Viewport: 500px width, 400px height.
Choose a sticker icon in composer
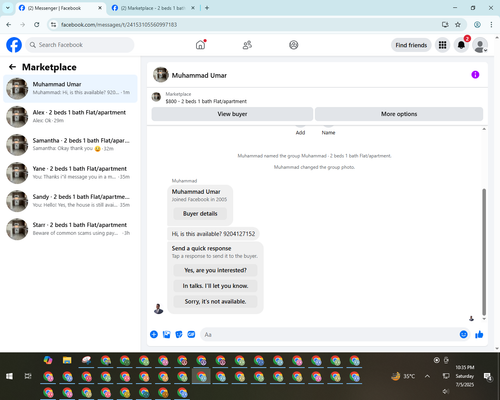pos(179,334)
